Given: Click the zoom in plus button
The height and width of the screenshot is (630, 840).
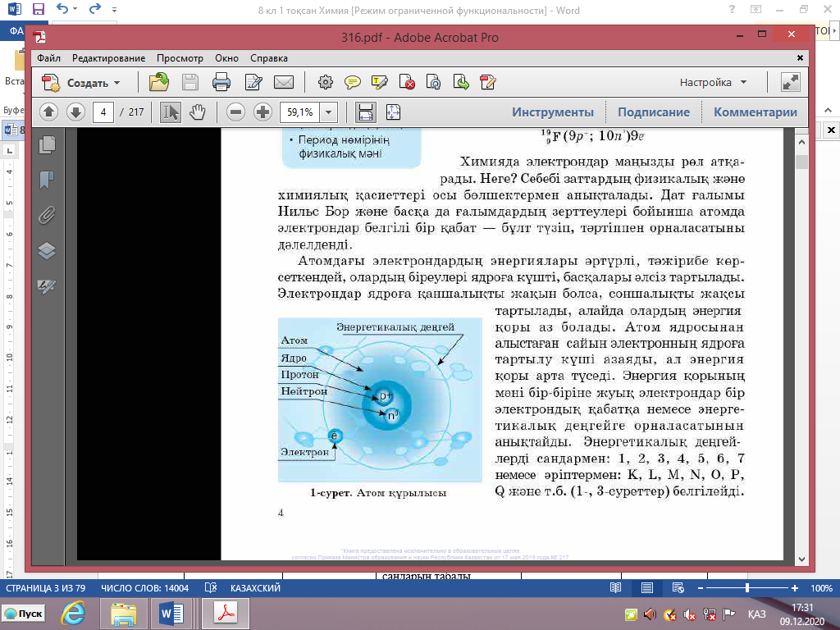Looking at the screenshot, I should pos(262,112).
